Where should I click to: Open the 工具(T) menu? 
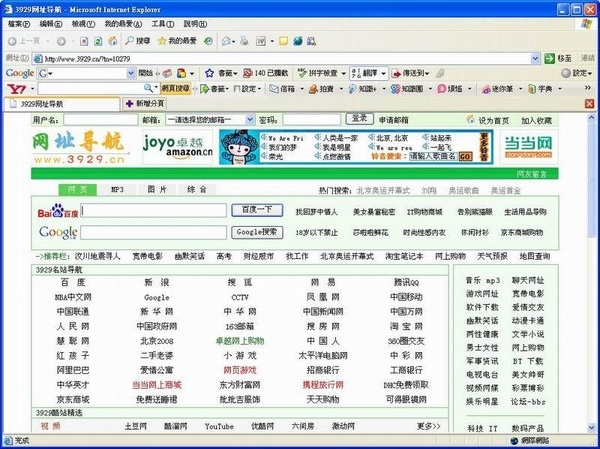[163, 24]
